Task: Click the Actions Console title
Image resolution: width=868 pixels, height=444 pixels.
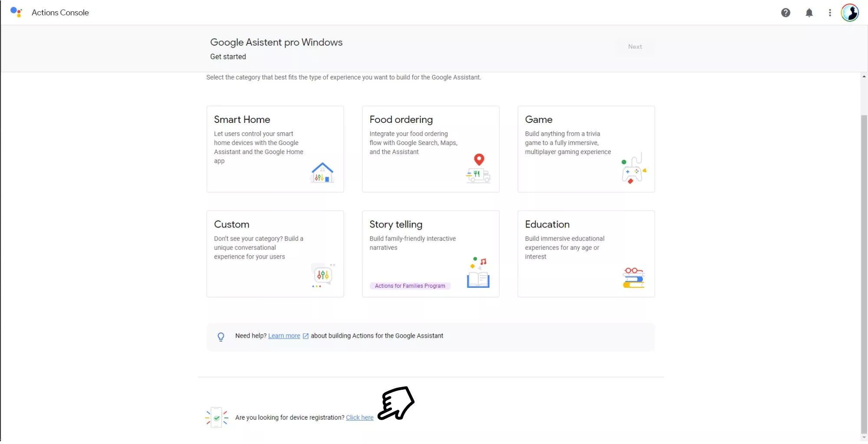Action: coord(60,13)
